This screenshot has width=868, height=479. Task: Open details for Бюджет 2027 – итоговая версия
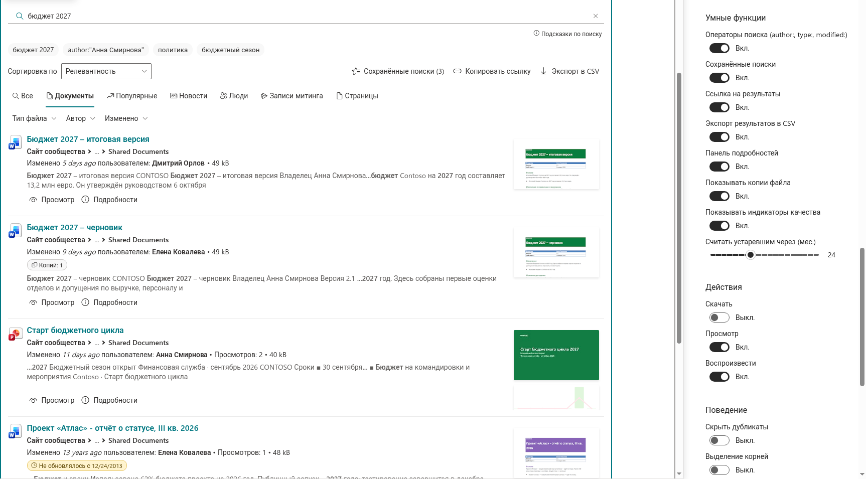tap(109, 200)
